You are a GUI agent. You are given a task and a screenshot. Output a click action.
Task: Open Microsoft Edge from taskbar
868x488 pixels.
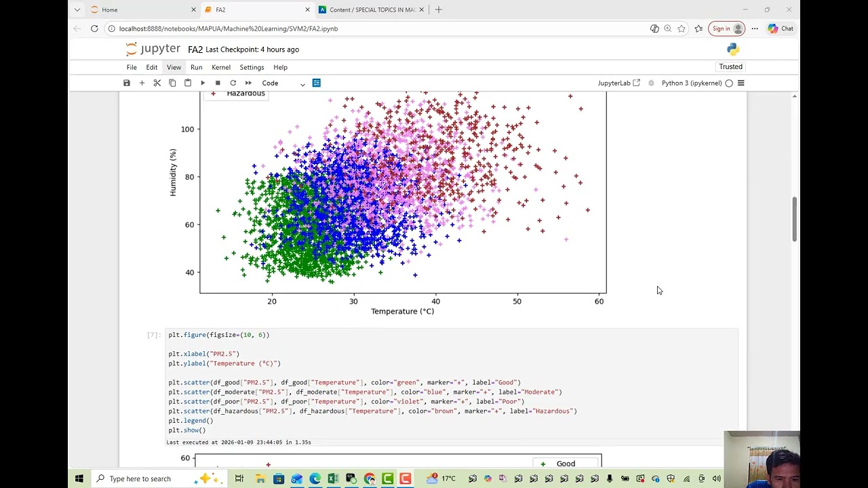(315, 479)
